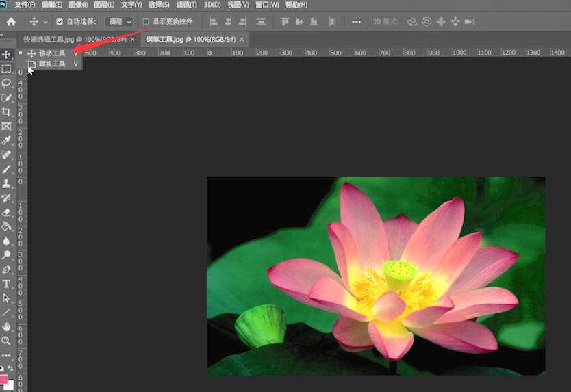The width and height of the screenshot is (571, 392).
Task: Select the Eyedropper tool
Action: pyautogui.click(x=6, y=140)
